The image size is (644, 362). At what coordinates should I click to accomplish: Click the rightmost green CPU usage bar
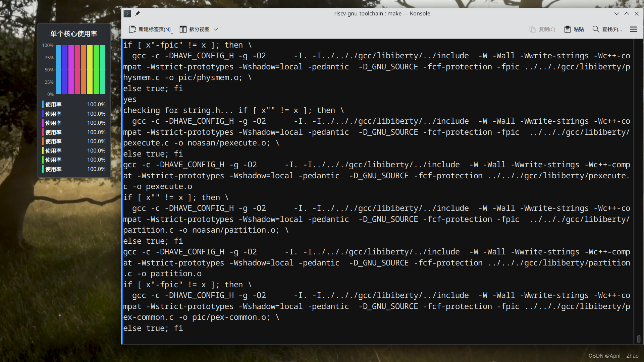point(103,69)
